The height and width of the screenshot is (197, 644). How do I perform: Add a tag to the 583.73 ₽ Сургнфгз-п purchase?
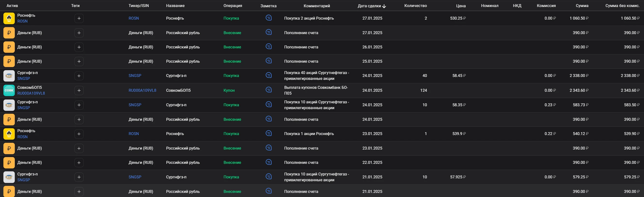click(79, 105)
